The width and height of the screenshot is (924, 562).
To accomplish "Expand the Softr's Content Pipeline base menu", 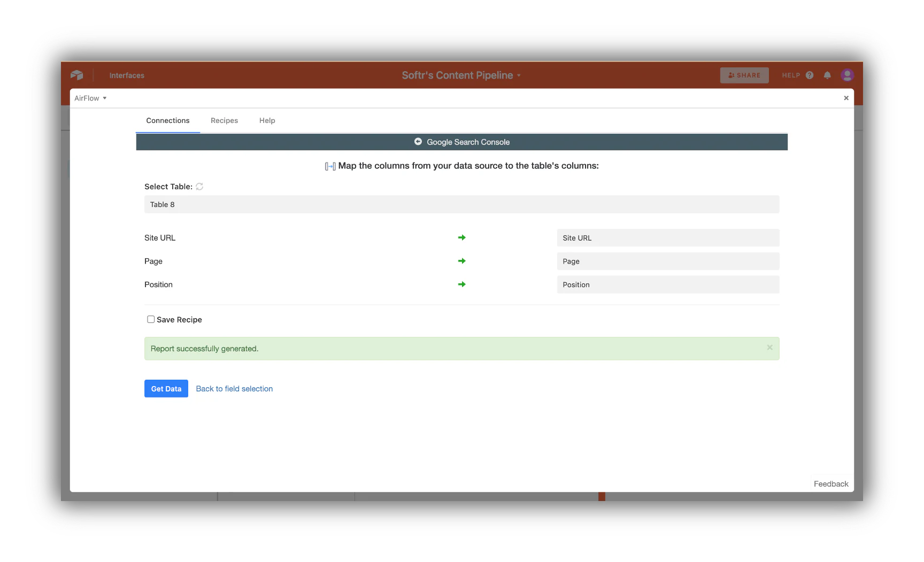I will pos(461,75).
